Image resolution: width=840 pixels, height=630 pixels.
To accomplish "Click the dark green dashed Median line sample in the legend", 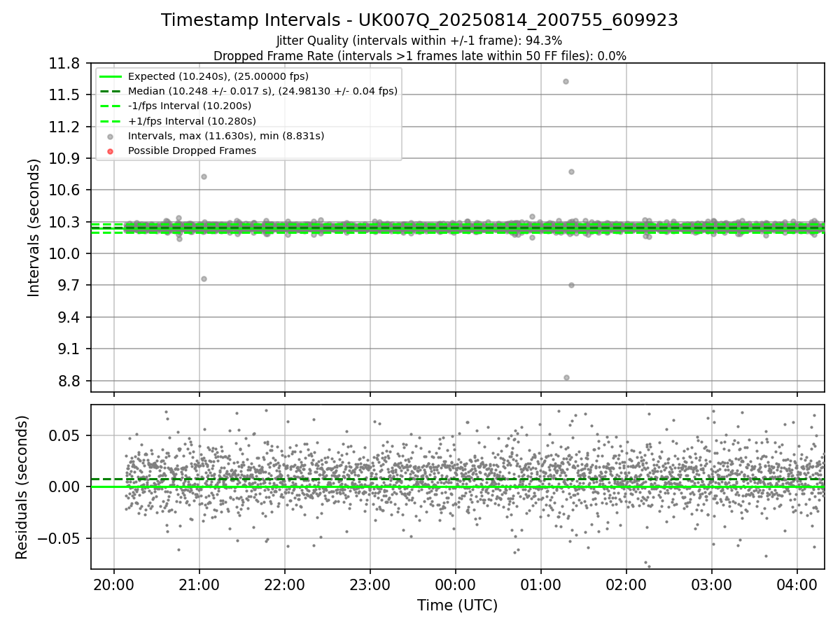I will click(x=111, y=91).
